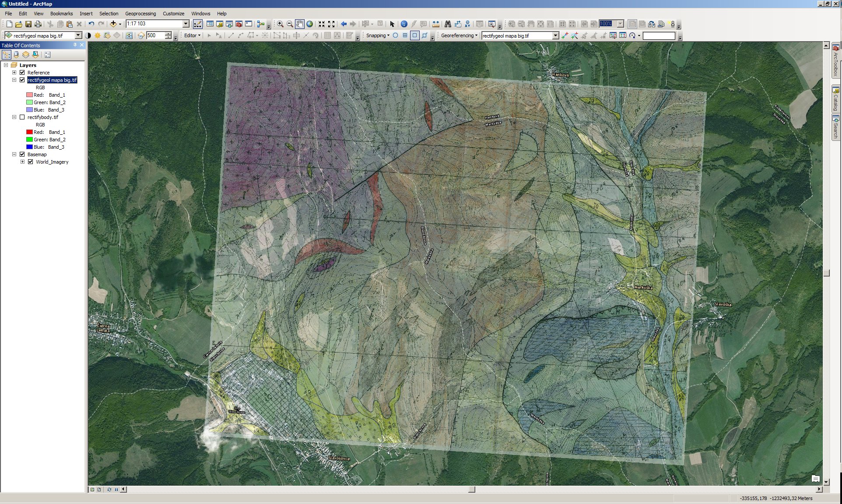Select the georeferencing Rotate tool
Viewport: 842px width, 504px height.
pyautogui.click(x=632, y=35)
